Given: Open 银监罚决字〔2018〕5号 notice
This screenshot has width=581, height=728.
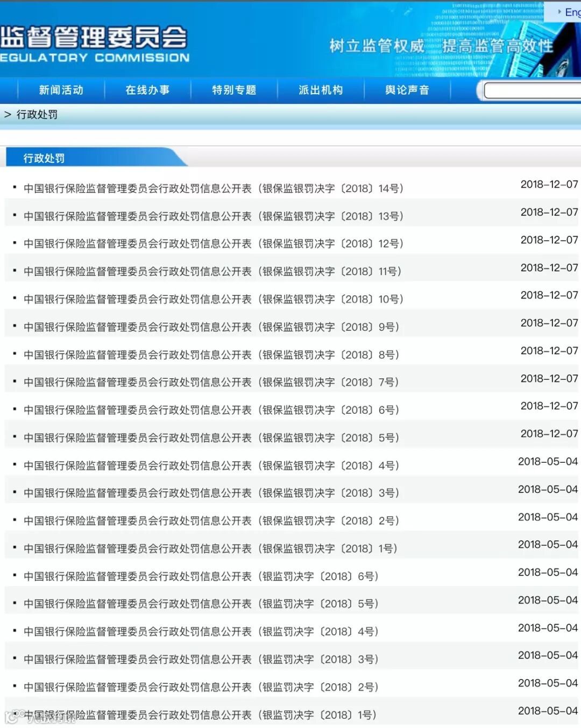Looking at the screenshot, I should [x=201, y=604].
